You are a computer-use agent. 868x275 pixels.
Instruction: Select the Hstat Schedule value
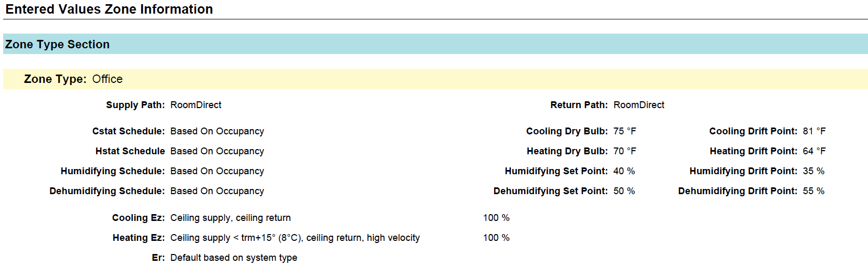click(x=217, y=151)
